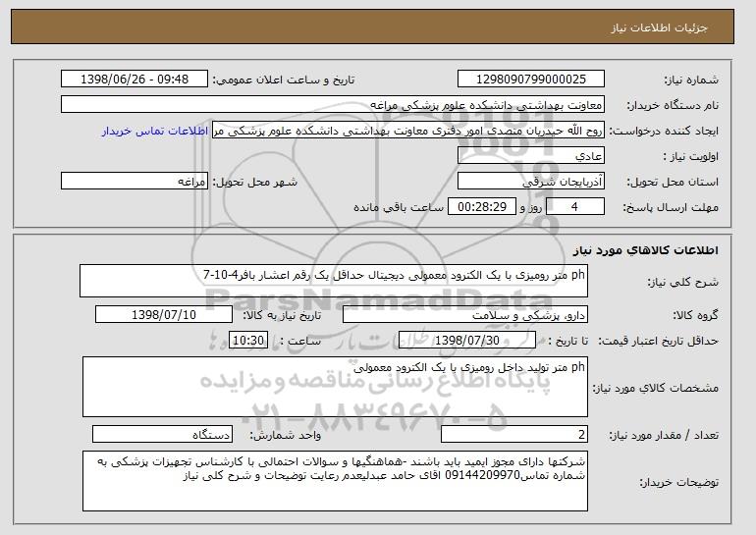Click the time field showing 10:30

pyautogui.click(x=248, y=341)
